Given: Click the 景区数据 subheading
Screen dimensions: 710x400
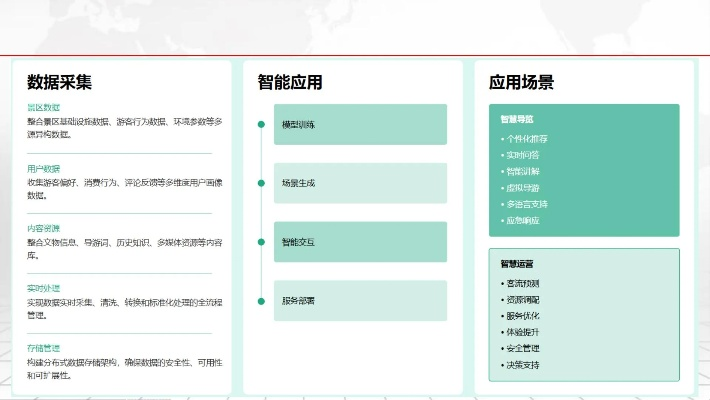Looking at the screenshot, I should point(44,108).
